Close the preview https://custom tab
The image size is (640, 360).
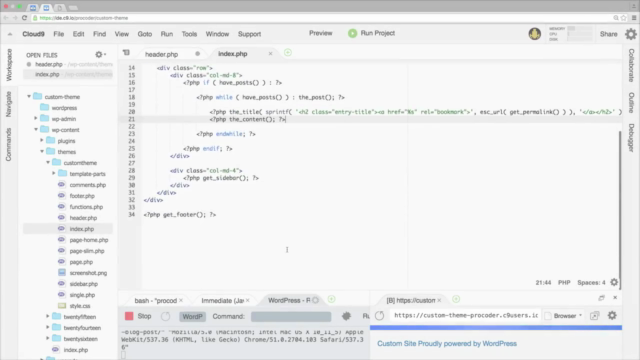pos(439,300)
